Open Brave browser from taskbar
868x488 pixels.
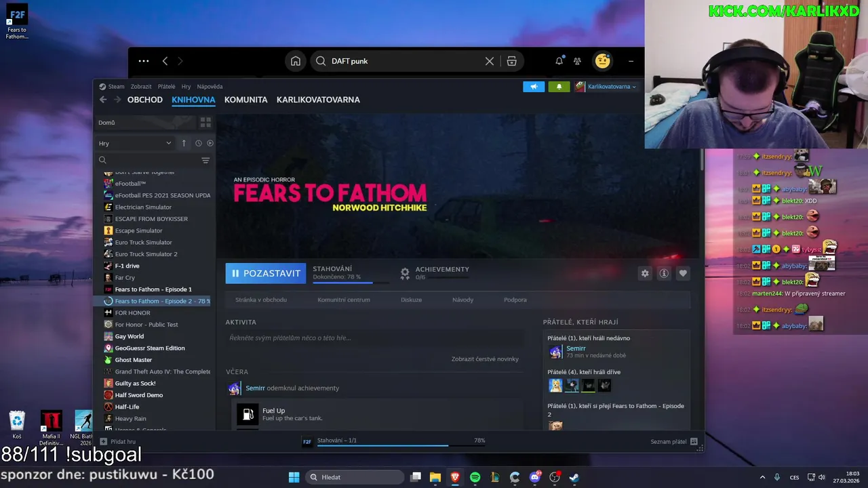455,477
